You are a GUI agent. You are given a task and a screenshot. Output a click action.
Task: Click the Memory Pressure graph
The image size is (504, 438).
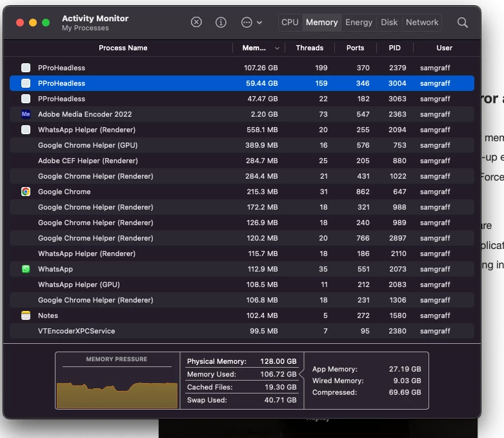click(x=117, y=395)
